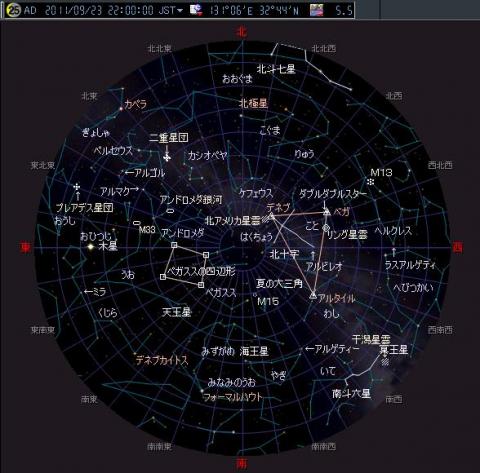Select the M33 galaxy ellipse marker

click(137, 223)
